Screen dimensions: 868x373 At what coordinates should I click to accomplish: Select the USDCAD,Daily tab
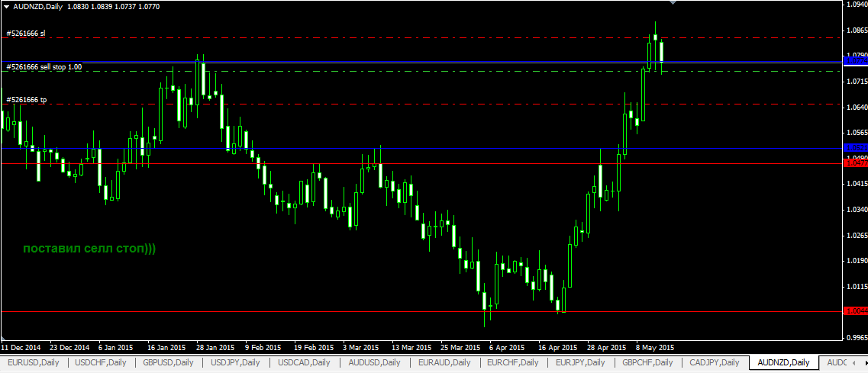[x=304, y=362]
